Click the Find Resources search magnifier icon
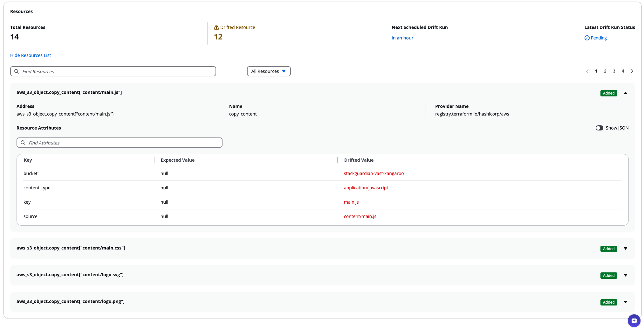This screenshot has height=330, width=644. [x=17, y=71]
